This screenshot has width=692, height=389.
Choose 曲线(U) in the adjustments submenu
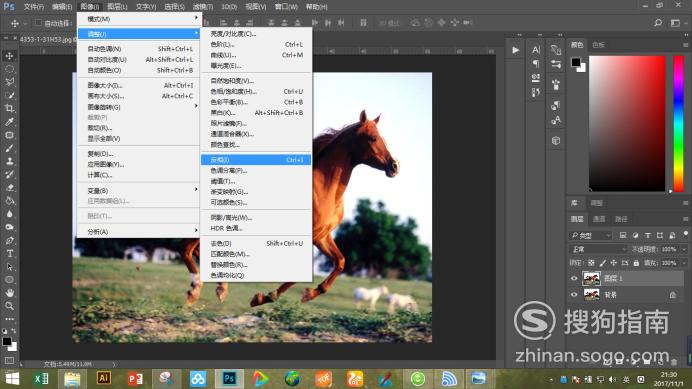tap(256, 55)
